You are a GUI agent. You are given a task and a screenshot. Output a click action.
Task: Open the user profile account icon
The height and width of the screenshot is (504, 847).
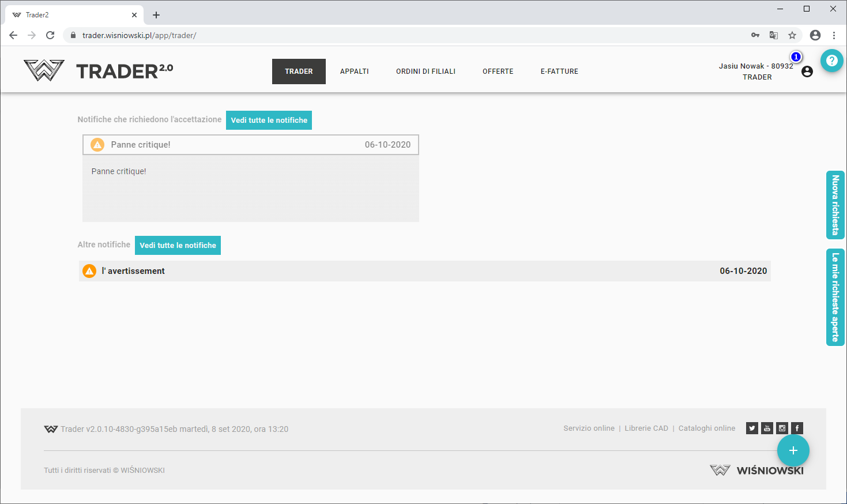click(x=807, y=72)
